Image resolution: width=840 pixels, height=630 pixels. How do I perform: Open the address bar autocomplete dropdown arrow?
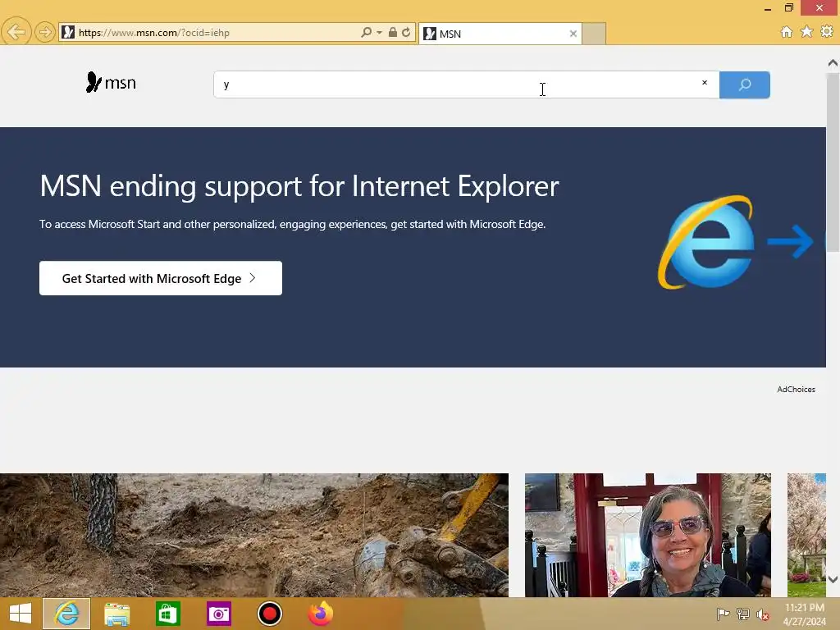[x=379, y=32]
